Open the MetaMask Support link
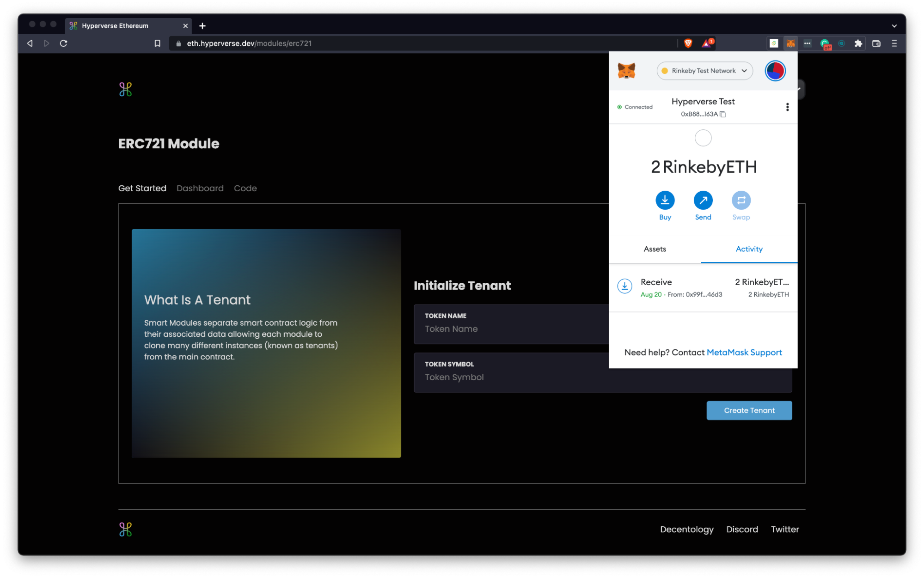This screenshot has height=578, width=924. (744, 353)
